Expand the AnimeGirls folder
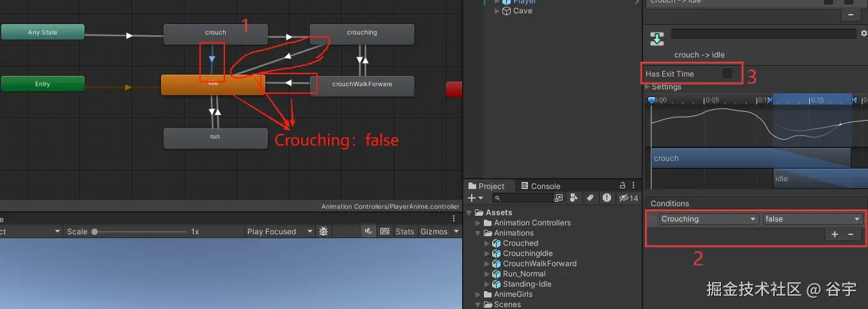This screenshot has height=309, width=868. coord(478,294)
